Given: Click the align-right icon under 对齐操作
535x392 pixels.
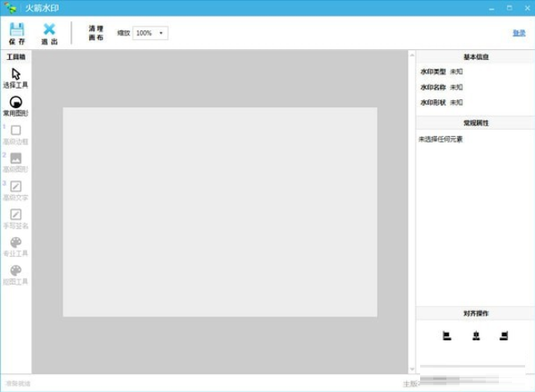Looking at the screenshot, I should tap(504, 335).
